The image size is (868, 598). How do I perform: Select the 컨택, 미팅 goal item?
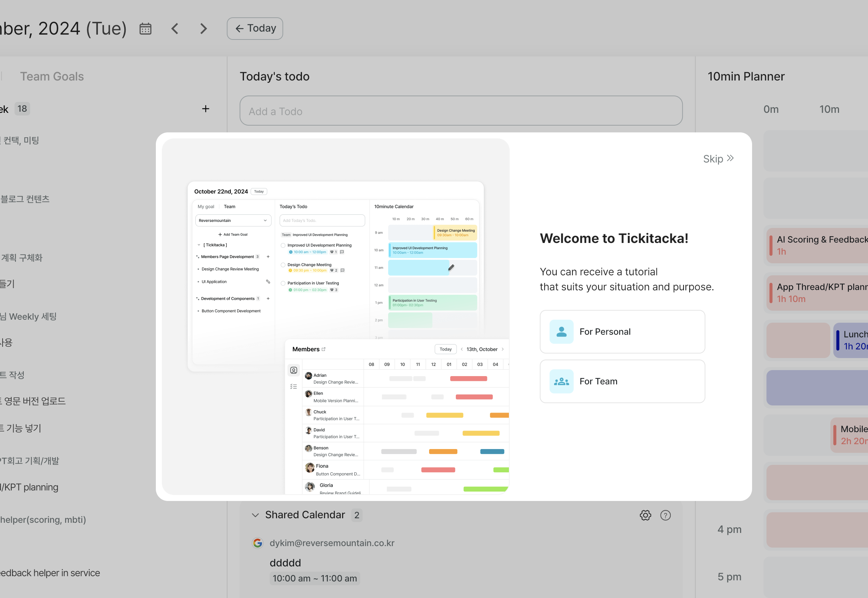pos(20,140)
